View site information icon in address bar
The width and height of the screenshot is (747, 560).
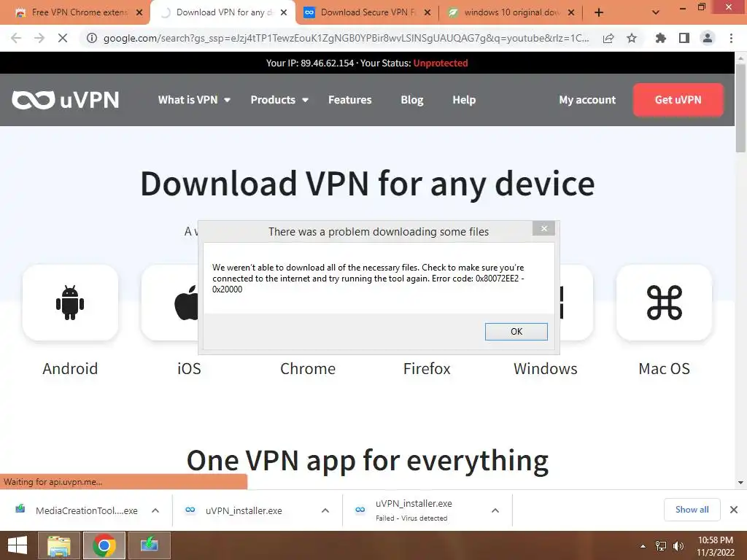coord(92,38)
